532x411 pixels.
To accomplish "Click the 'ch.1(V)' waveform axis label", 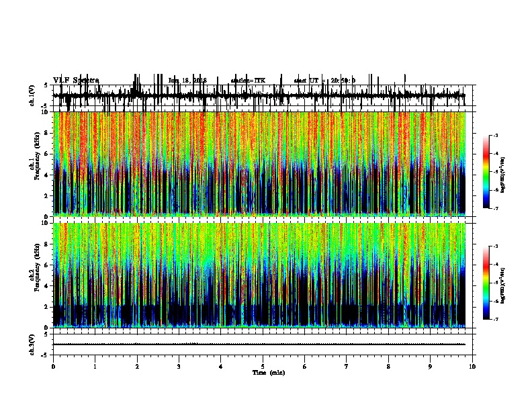I will click(32, 95).
